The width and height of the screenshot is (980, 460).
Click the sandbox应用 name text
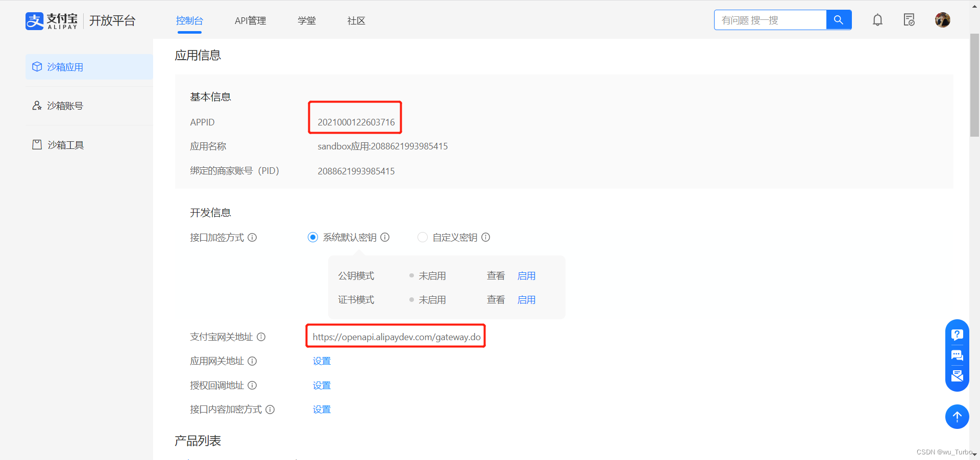point(383,146)
